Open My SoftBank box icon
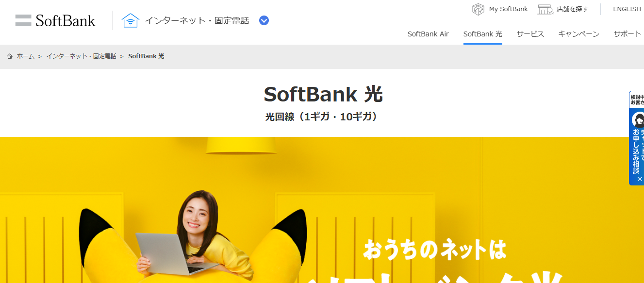The image size is (644, 283). 478,9
